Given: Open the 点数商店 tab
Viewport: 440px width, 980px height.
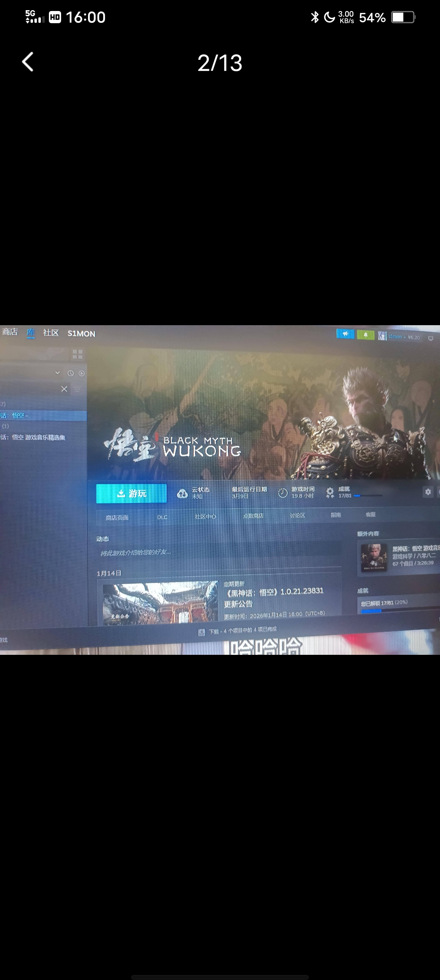Looking at the screenshot, I should [253, 516].
